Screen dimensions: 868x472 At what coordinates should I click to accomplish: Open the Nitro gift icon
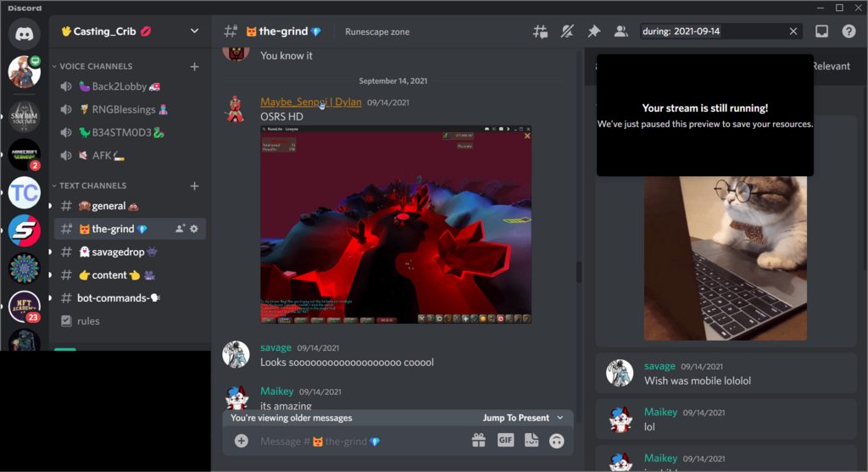(x=479, y=441)
